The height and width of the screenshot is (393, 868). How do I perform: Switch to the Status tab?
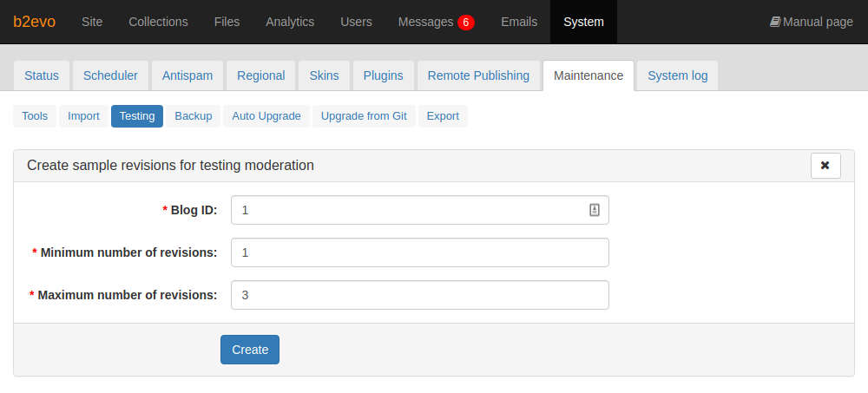click(x=42, y=75)
